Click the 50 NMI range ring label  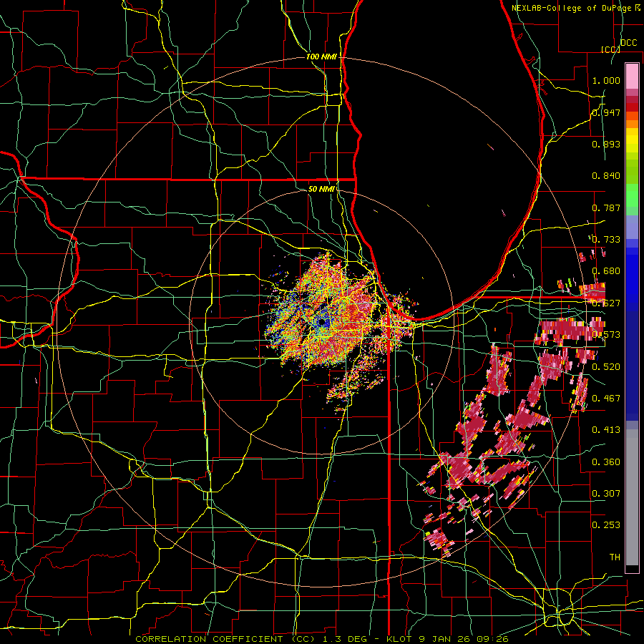[321, 189]
